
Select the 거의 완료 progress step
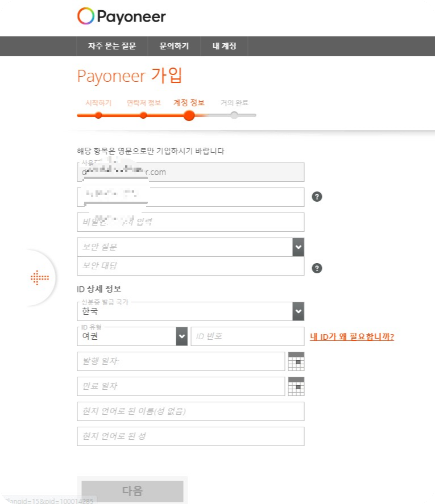[x=234, y=103]
